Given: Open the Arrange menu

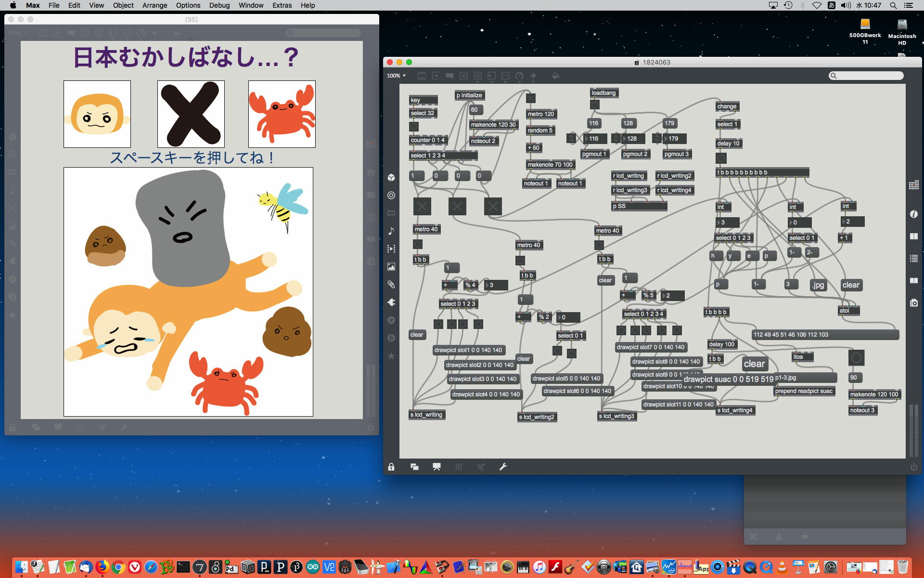Looking at the screenshot, I should tap(154, 5).
